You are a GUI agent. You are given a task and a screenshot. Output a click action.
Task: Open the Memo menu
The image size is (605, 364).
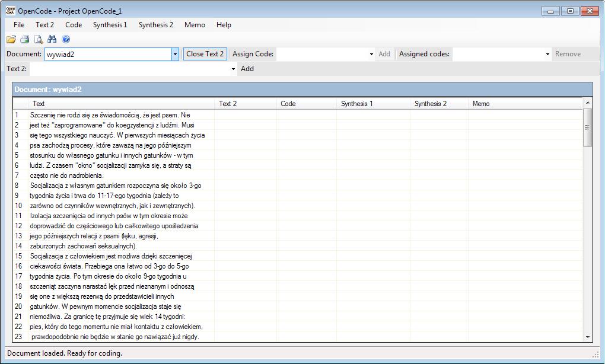195,25
